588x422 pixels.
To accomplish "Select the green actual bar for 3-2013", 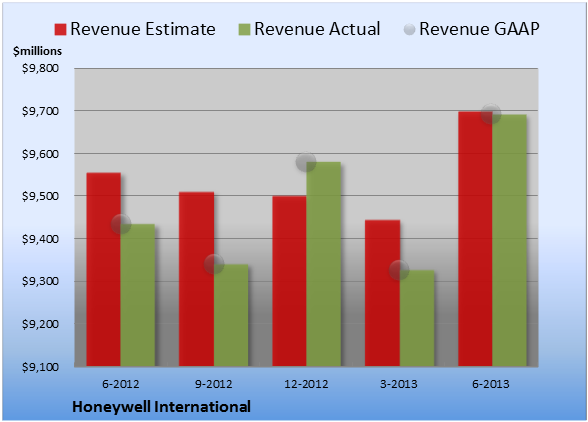I will (417, 318).
